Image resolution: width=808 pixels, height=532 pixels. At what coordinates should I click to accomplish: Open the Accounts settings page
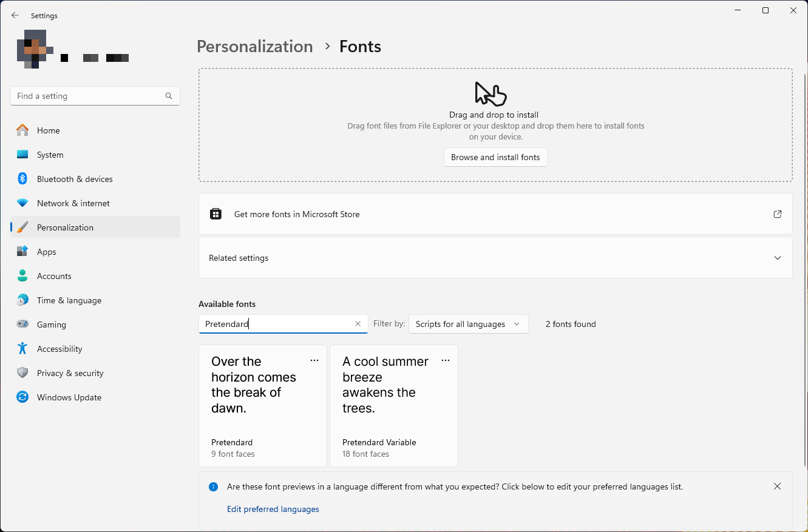click(x=95, y=276)
